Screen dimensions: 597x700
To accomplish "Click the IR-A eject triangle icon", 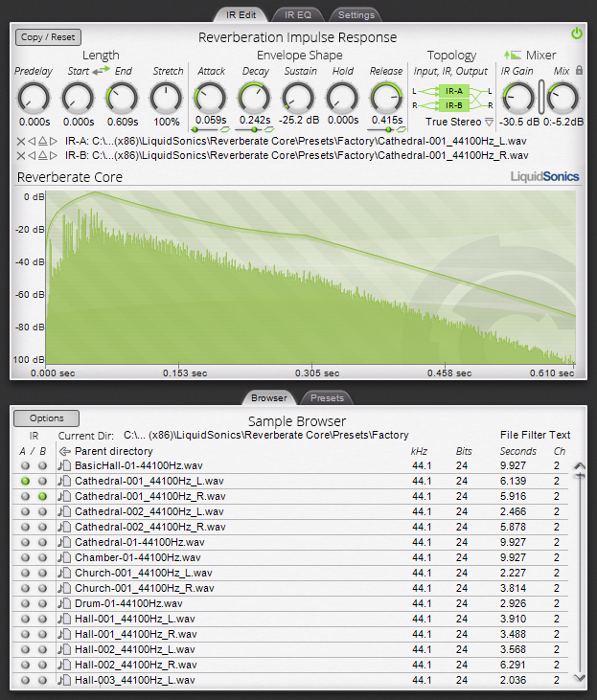I will tap(42, 142).
